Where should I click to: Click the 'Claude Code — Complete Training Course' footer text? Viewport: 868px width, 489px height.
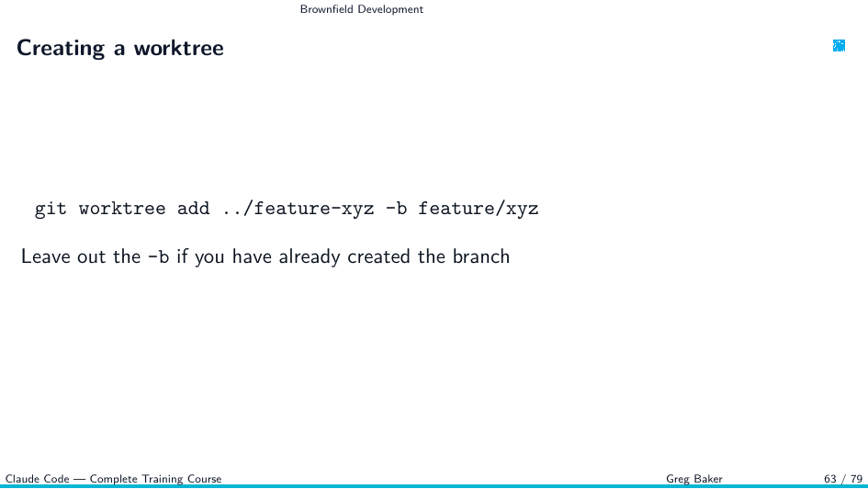tap(114, 479)
